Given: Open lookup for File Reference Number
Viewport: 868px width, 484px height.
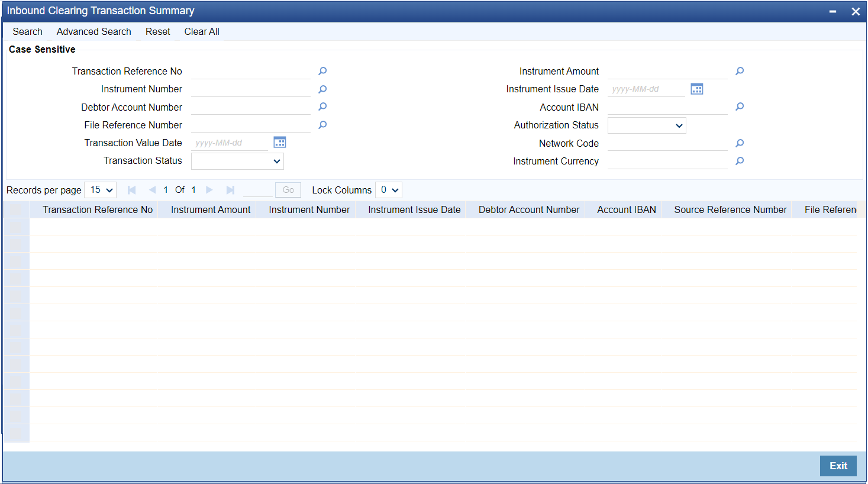Looking at the screenshot, I should pos(322,125).
